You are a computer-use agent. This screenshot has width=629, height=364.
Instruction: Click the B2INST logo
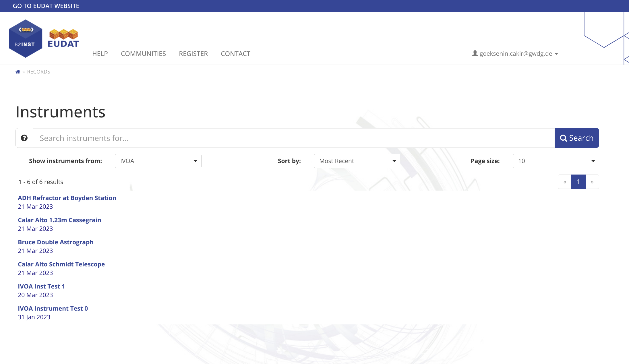pos(26,38)
